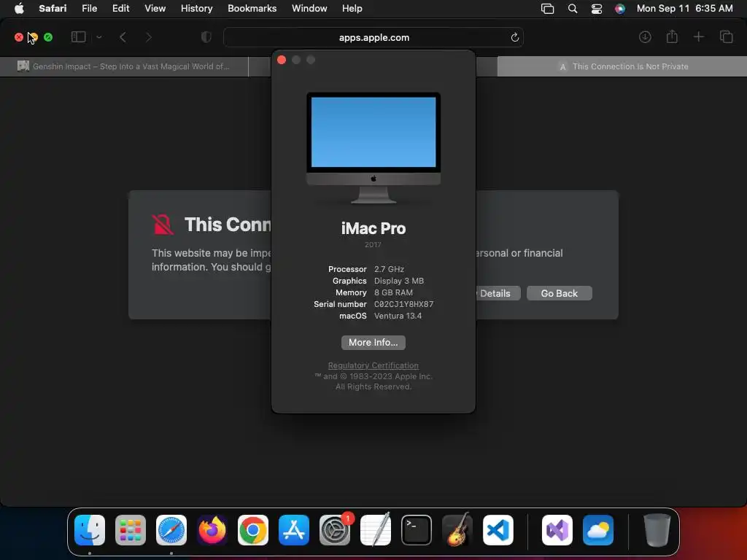This screenshot has height=560, width=747.
Task: Click the 8 GB RAM memory value
Action: [393, 292]
